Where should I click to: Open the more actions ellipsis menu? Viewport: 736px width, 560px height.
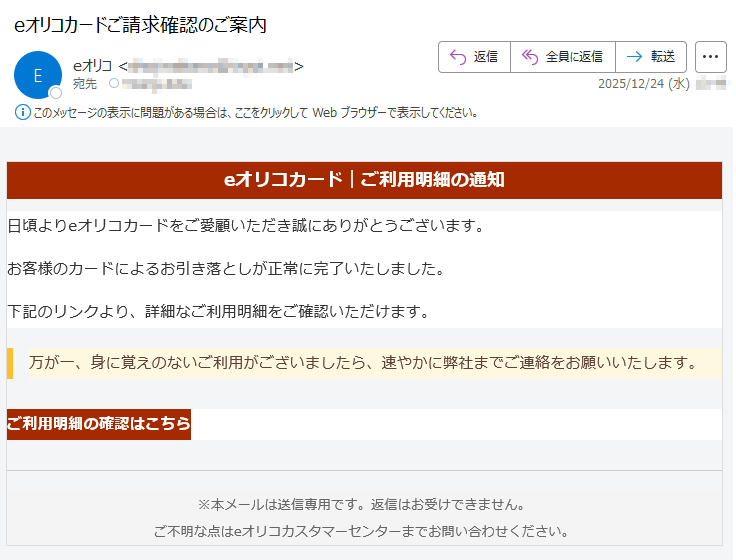(x=710, y=57)
